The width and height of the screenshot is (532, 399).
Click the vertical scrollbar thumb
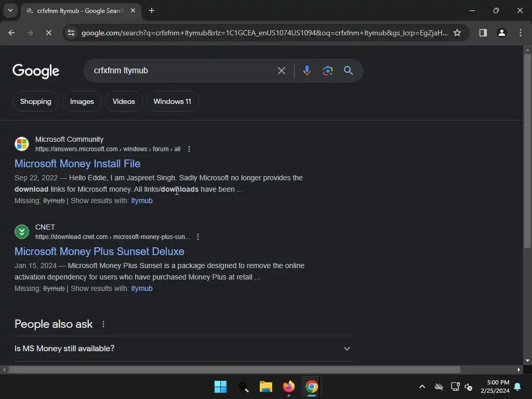(527, 151)
